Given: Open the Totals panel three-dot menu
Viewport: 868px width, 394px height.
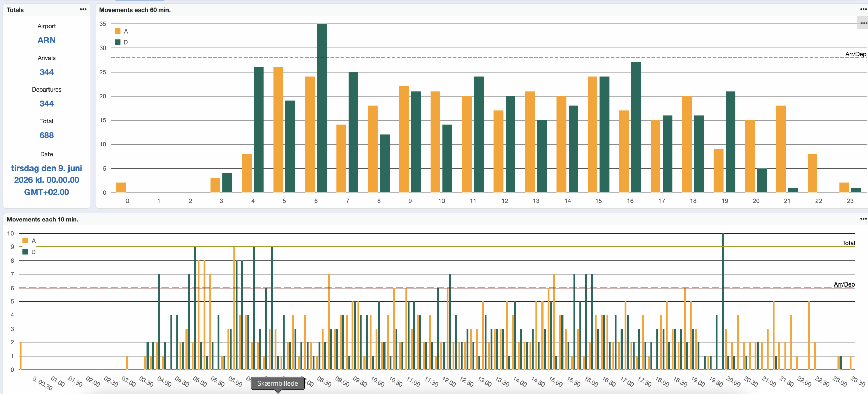Looking at the screenshot, I should (83, 9).
